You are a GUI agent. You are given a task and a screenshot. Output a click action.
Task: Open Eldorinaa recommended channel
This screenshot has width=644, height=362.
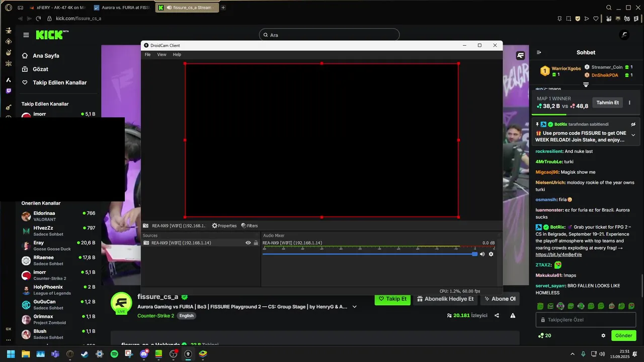(58, 216)
